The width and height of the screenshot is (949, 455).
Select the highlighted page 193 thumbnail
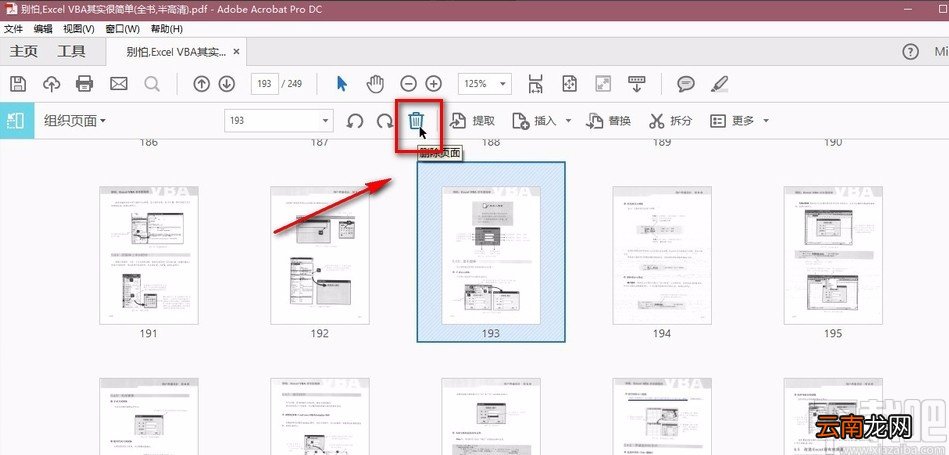pyautogui.click(x=491, y=255)
